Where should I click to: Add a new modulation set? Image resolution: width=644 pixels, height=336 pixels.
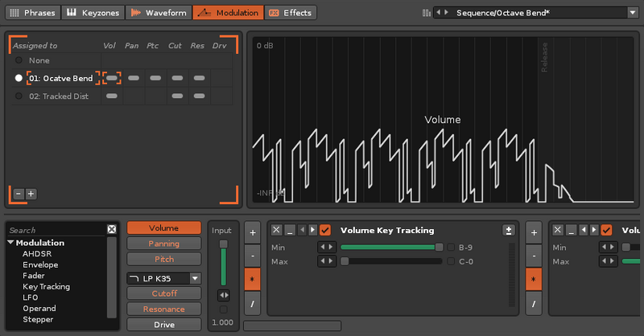pyautogui.click(x=31, y=193)
